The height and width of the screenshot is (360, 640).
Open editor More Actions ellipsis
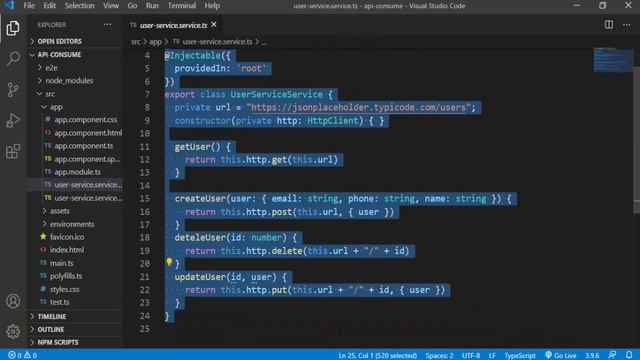tap(627, 25)
